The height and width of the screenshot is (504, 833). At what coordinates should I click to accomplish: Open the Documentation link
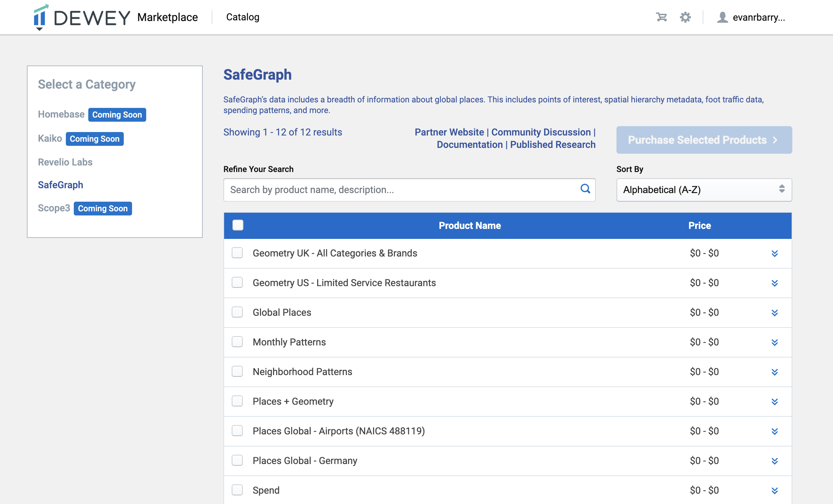coord(470,144)
